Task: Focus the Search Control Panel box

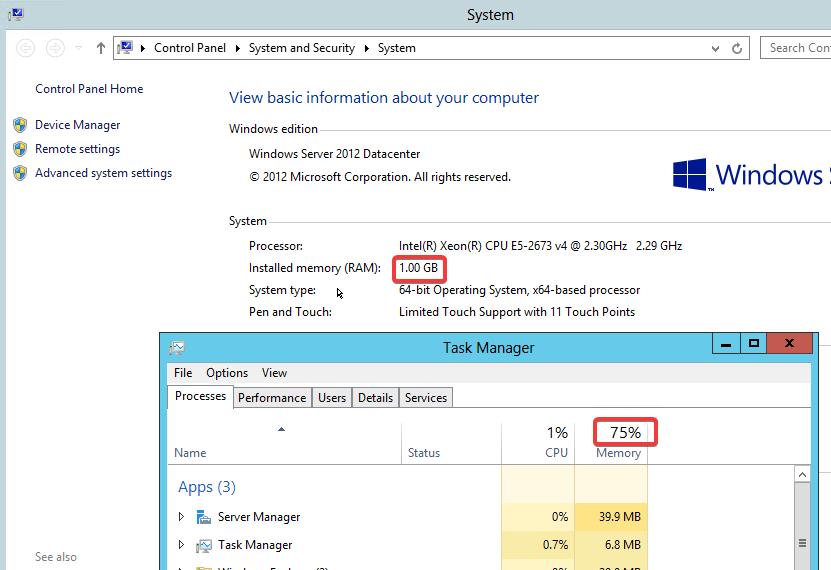Action: coord(795,48)
